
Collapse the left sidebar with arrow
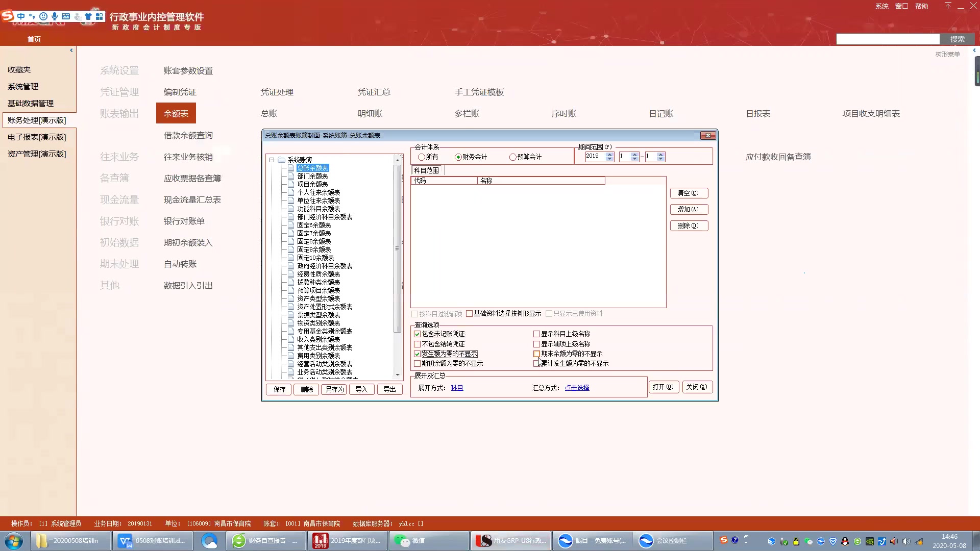71,50
